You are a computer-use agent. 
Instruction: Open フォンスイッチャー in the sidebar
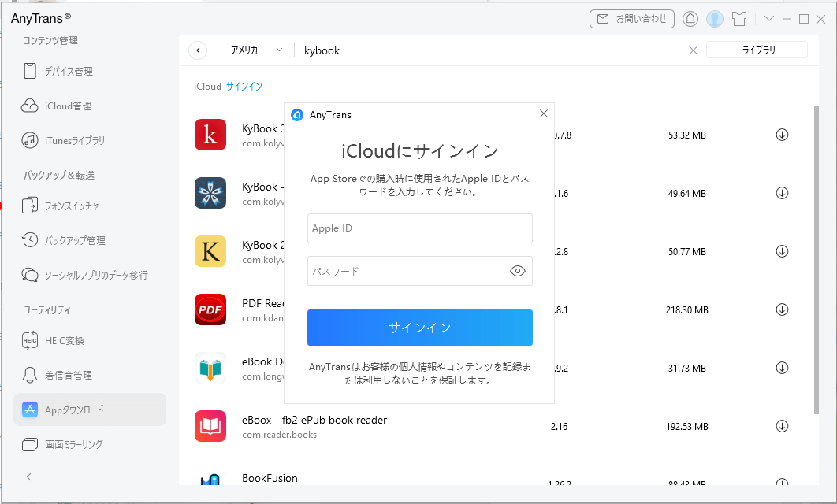[64, 206]
